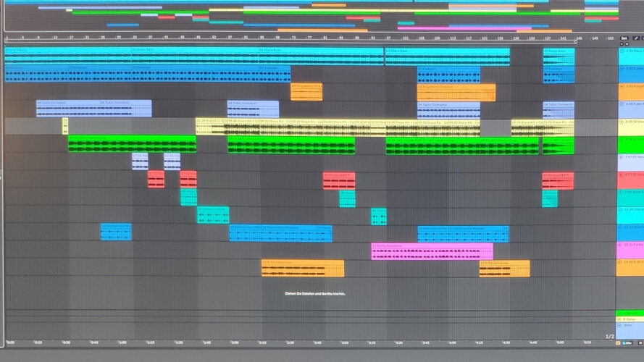Click the arrangement overview strip at top
644x362 pixels.
(311, 16)
